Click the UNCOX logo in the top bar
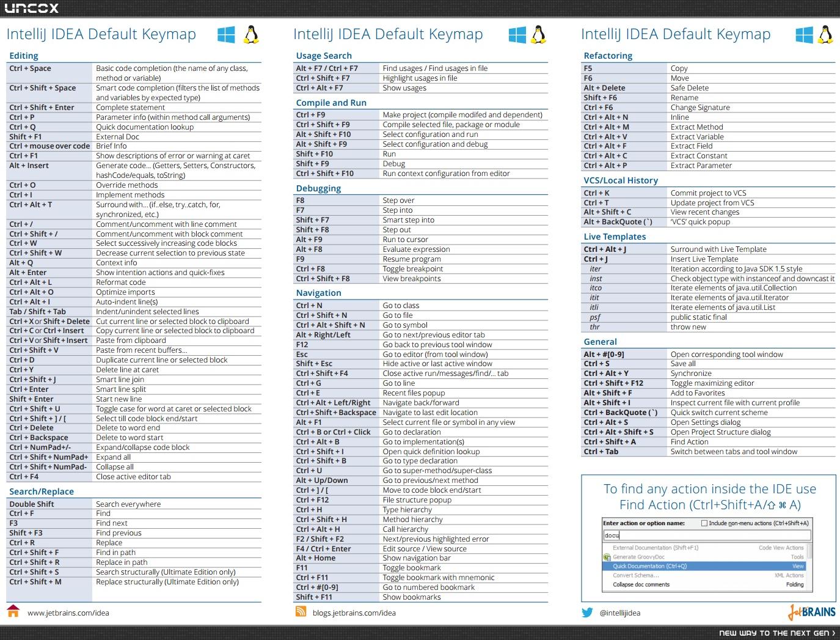The width and height of the screenshot is (840, 640). click(x=32, y=8)
